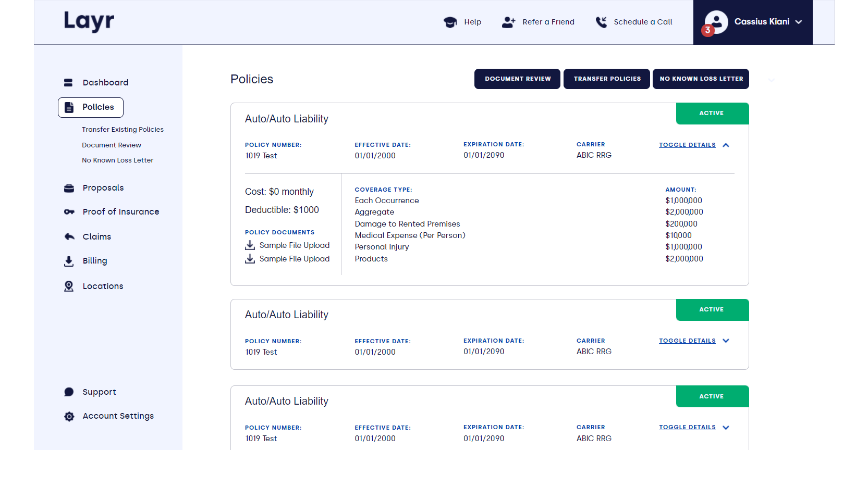Click the notification badge showing 3
Screen dimensions: 868x488
(x=707, y=31)
